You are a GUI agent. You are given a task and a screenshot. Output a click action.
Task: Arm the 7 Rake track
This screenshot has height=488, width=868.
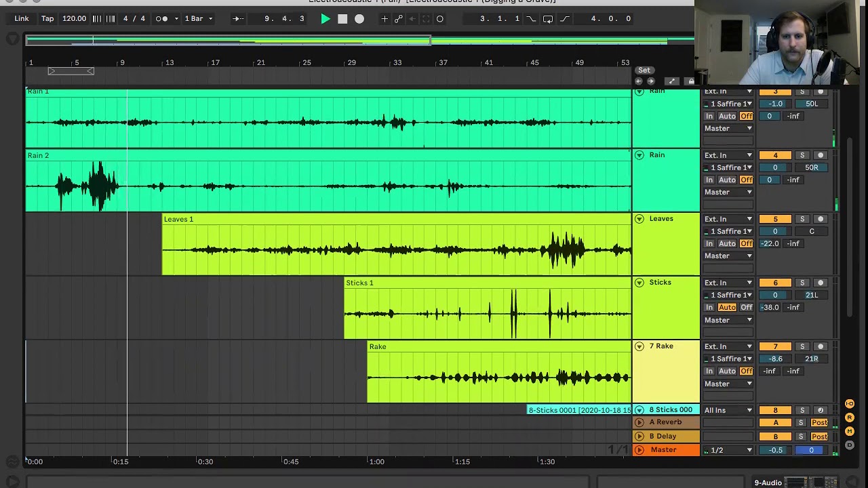821,346
